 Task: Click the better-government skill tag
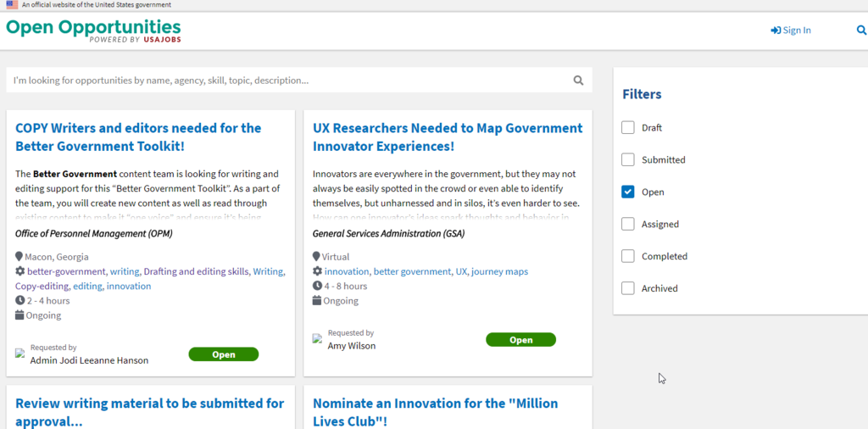pyautogui.click(x=66, y=271)
